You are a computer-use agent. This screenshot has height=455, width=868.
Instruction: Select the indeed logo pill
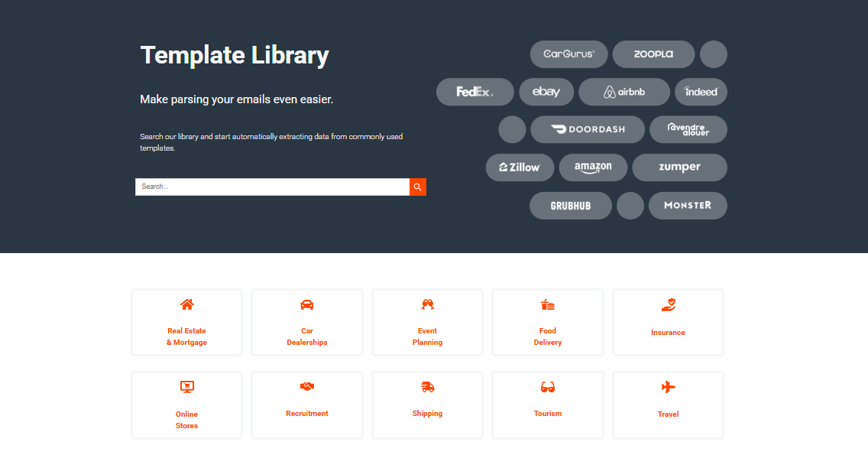(701, 92)
